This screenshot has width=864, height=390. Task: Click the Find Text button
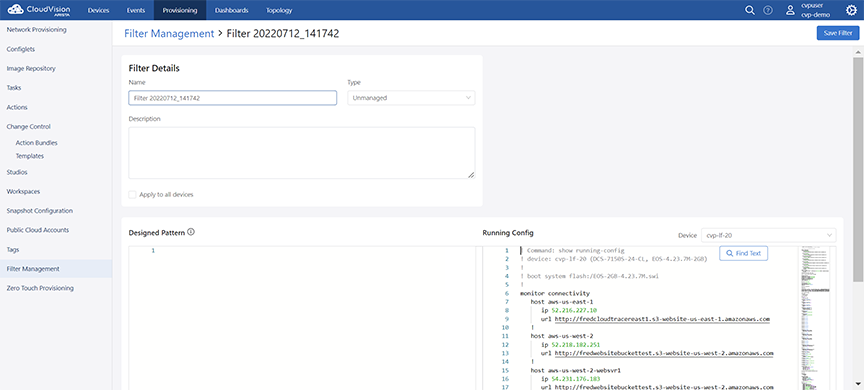743,253
